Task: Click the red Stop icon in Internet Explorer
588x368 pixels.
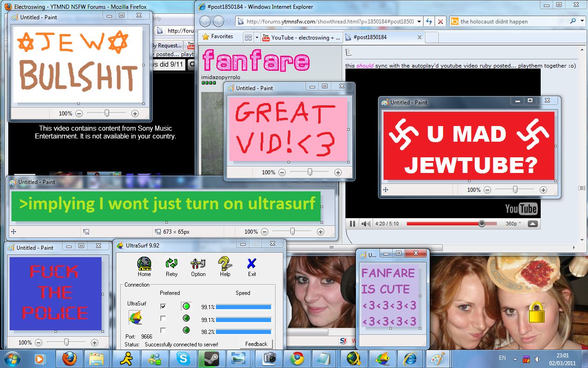Action: click(440, 21)
